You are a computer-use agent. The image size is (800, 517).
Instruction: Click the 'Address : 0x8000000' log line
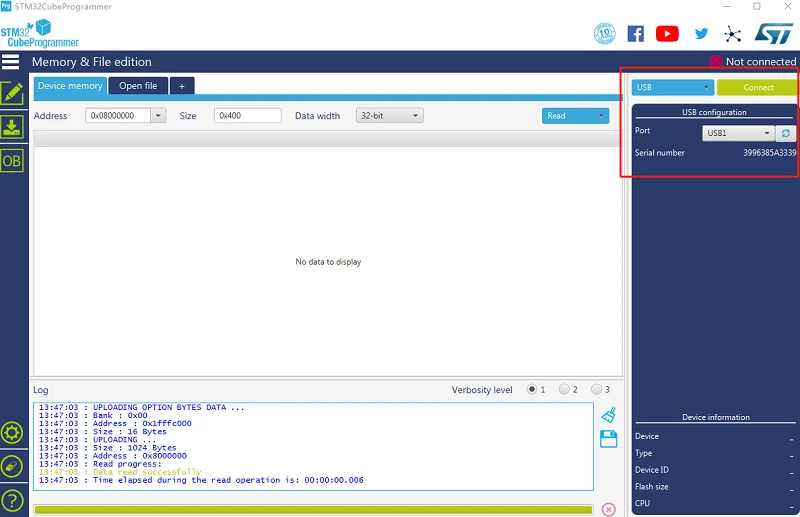113,456
